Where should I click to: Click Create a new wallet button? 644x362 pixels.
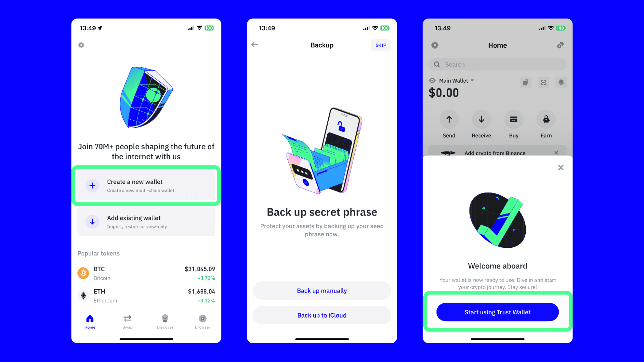146,185
